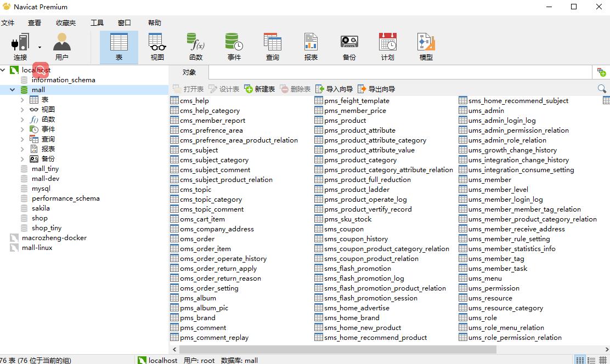
Task: Open the Function (函数) toolbar icon
Action: tap(195, 43)
